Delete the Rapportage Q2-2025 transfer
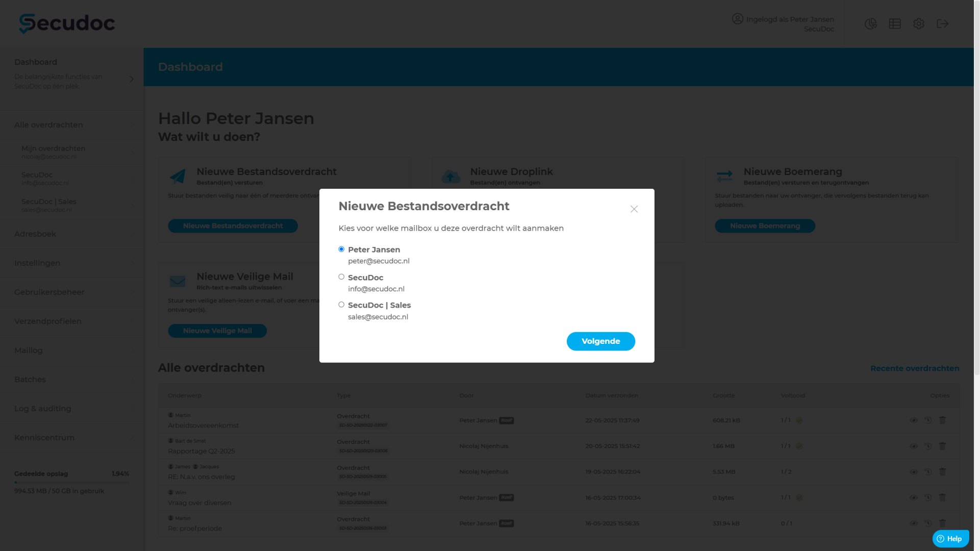Screen dimensions: 980x551 point(943,446)
